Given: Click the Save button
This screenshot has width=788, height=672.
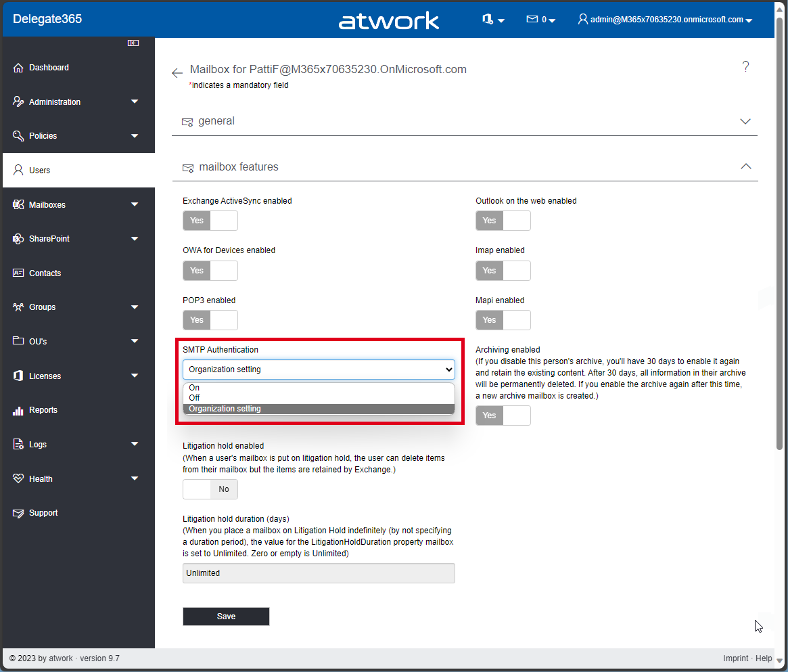Looking at the screenshot, I should pyautogui.click(x=226, y=617).
